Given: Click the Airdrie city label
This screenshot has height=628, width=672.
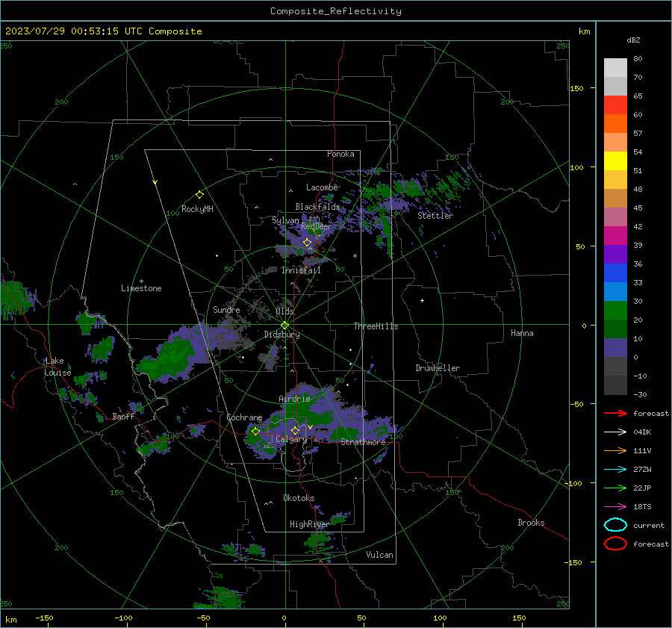Looking at the screenshot, I should [294, 399].
